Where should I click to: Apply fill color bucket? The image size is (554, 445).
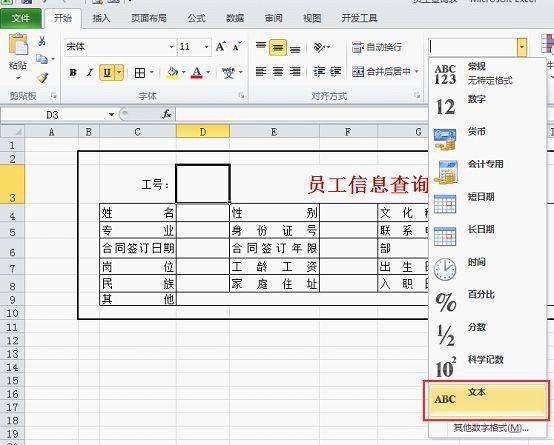point(173,73)
